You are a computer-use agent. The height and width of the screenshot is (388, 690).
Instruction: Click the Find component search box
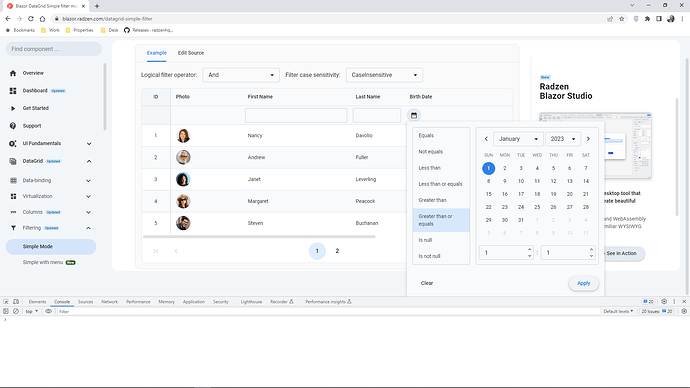click(54, 49)
